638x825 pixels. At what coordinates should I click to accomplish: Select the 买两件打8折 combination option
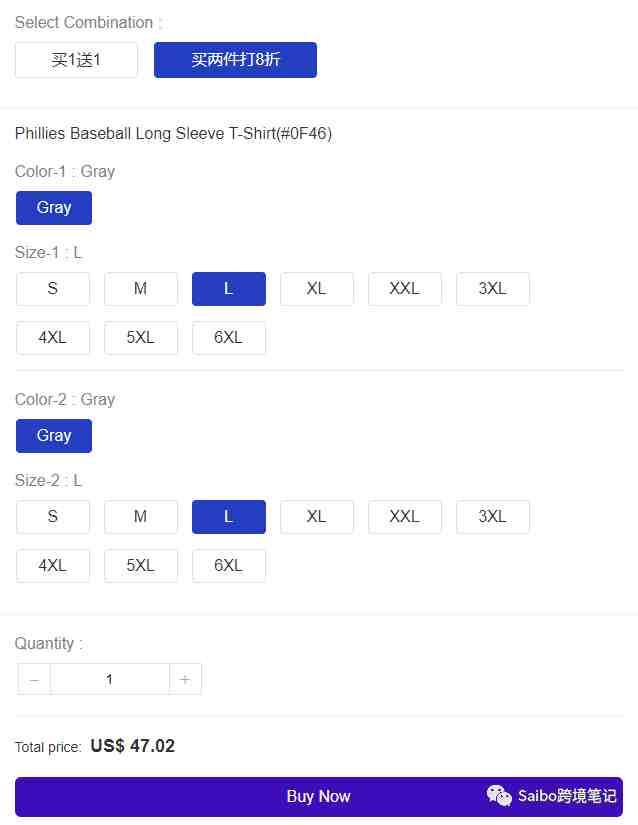pos(235,60)
